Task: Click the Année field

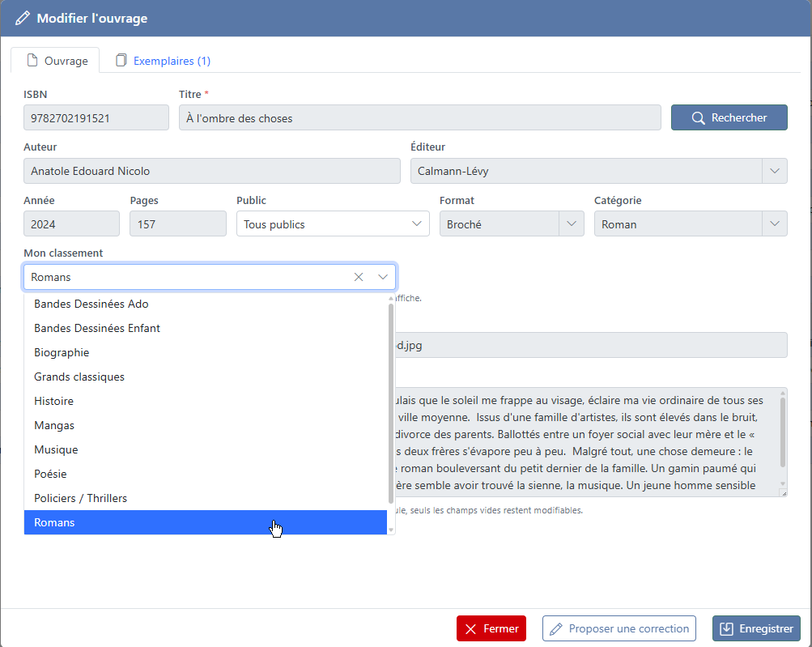Action: (71, 223)
